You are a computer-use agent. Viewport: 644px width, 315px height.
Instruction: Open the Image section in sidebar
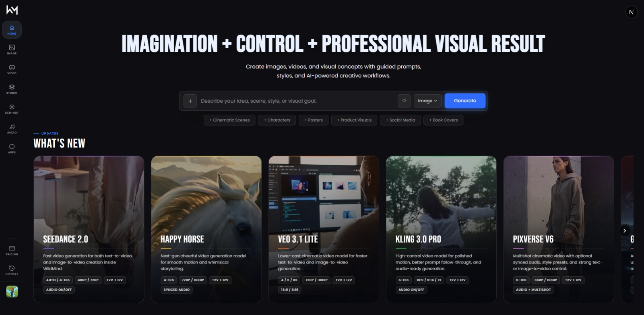click(x=12, y=50)
